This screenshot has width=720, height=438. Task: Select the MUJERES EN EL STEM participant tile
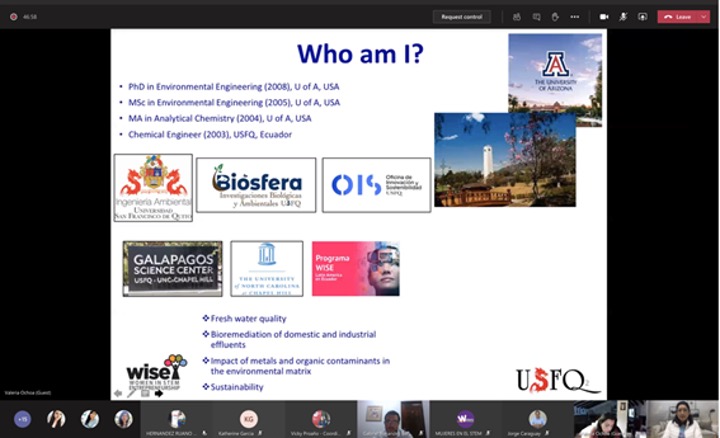(465, 419)
